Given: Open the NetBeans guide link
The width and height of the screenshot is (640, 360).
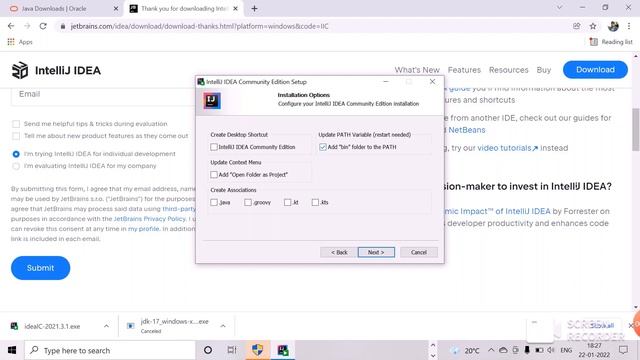Looking at the screenshot, I should [467, 130].
